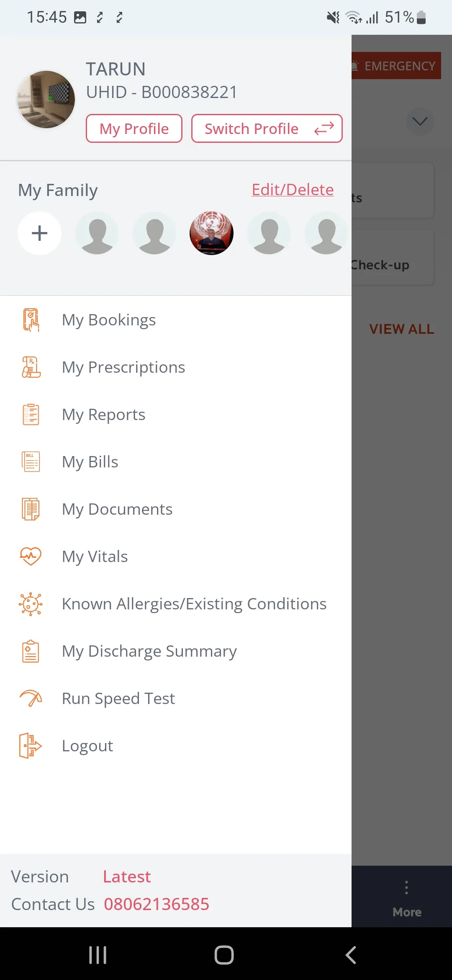Select My Discharge Summary menu item
Viewport: 452px width, 980px height.
pyautogui.click(x=149, y=651)
